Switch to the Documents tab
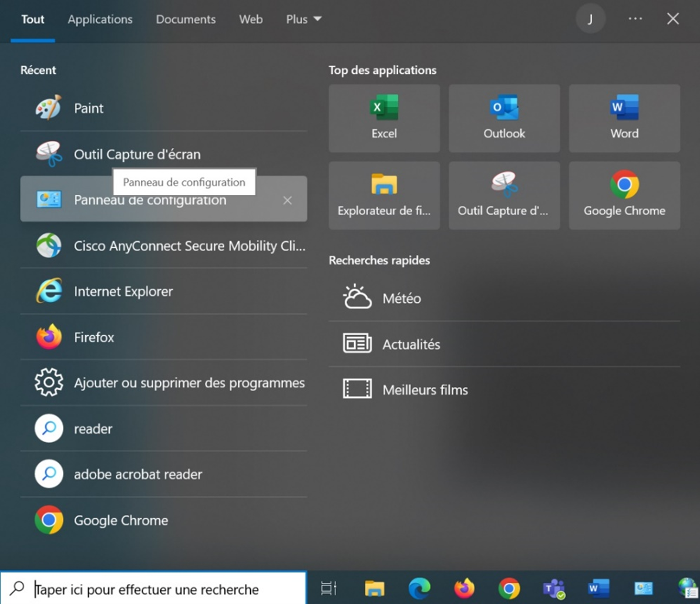 186,19
